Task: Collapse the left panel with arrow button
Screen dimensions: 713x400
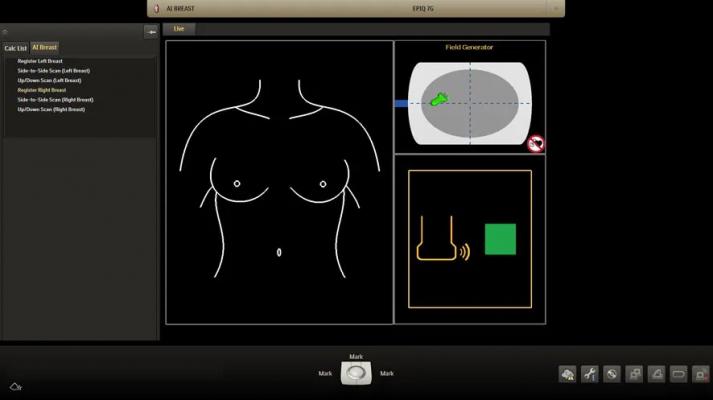Action: pos(151,32)
